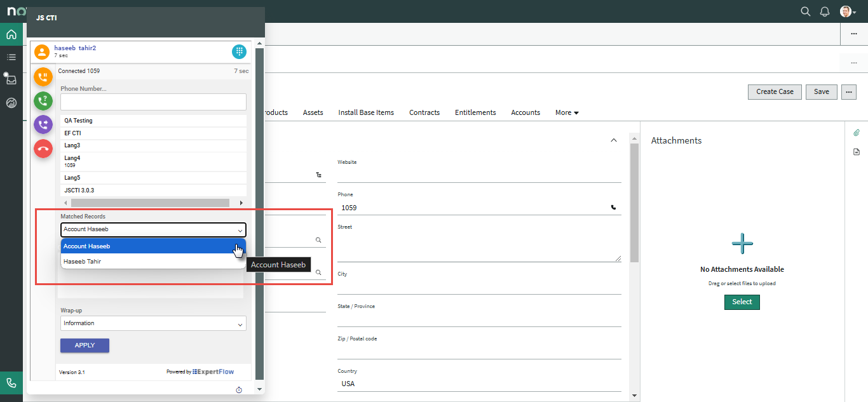The height and width of the screenshot is (402, 868).
Task: Click the call icon in Phone field
Action: tap(613, 207)
